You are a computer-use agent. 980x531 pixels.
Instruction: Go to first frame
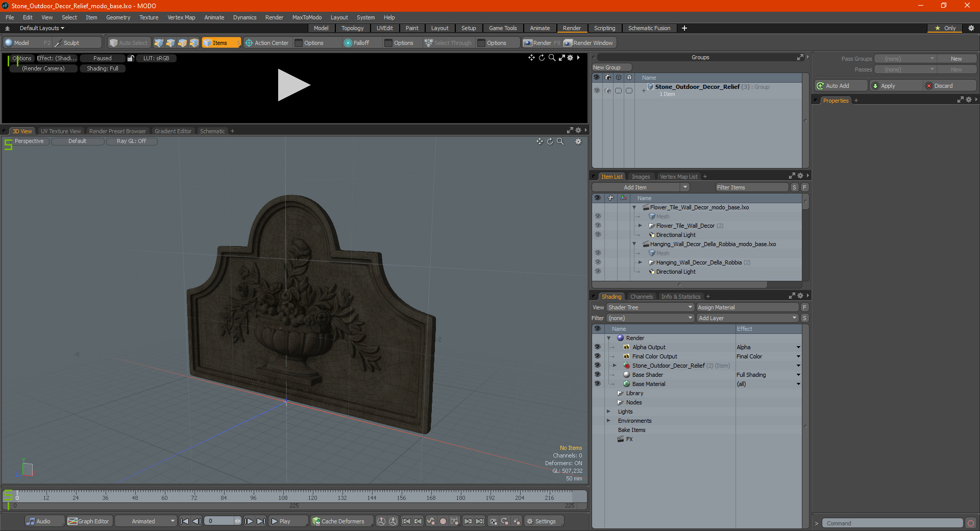coord(185,521)
